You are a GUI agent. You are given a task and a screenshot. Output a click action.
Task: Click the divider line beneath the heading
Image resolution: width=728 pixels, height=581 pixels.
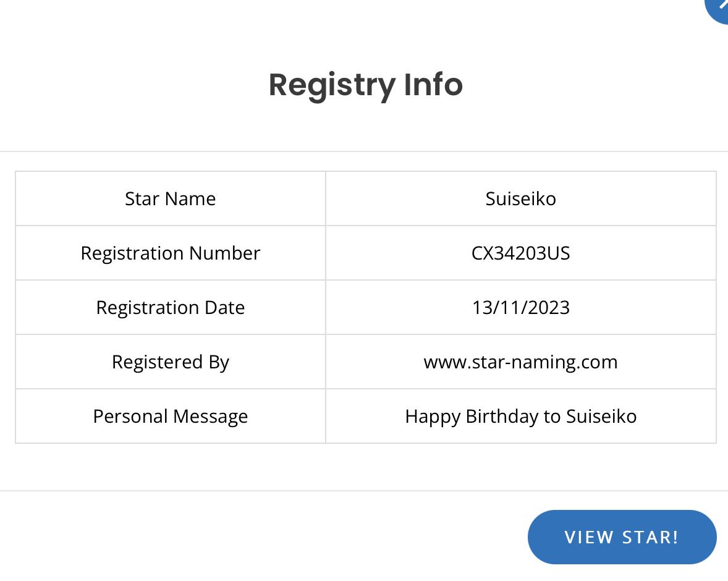364,151
